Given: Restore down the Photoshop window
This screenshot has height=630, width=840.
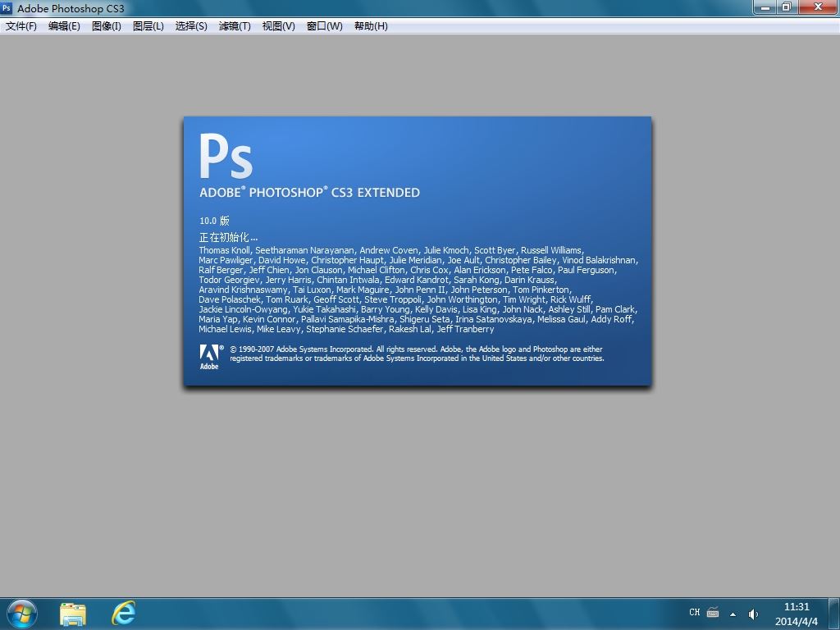Looking at the screenshot, I should click(787, 7).
